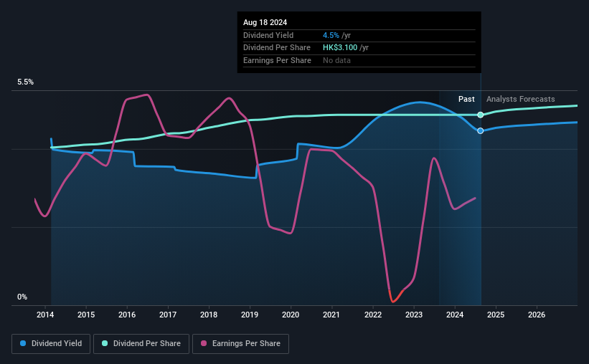
Task: Click the 2018 x-axis label
Action: (209, 315)
